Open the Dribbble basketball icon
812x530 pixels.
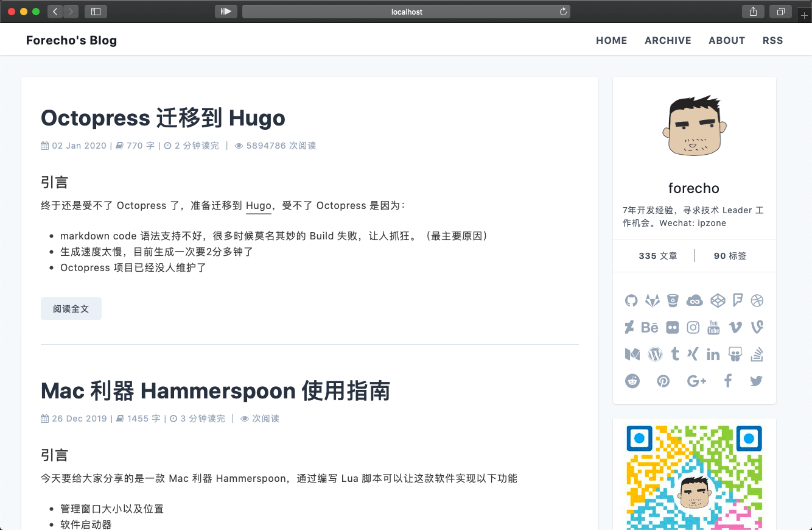point(757,300)
